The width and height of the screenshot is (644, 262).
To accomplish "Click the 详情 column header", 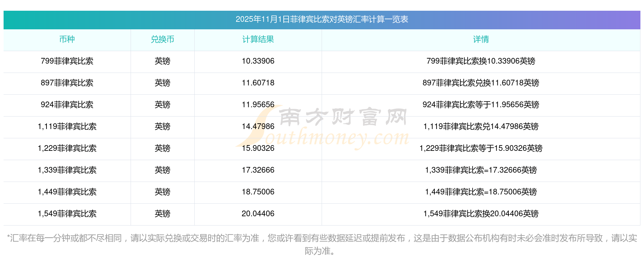I will [481, 39].
